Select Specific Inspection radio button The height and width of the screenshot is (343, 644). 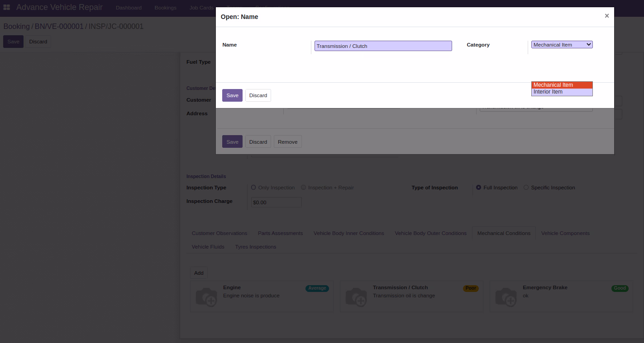(526, 187)
